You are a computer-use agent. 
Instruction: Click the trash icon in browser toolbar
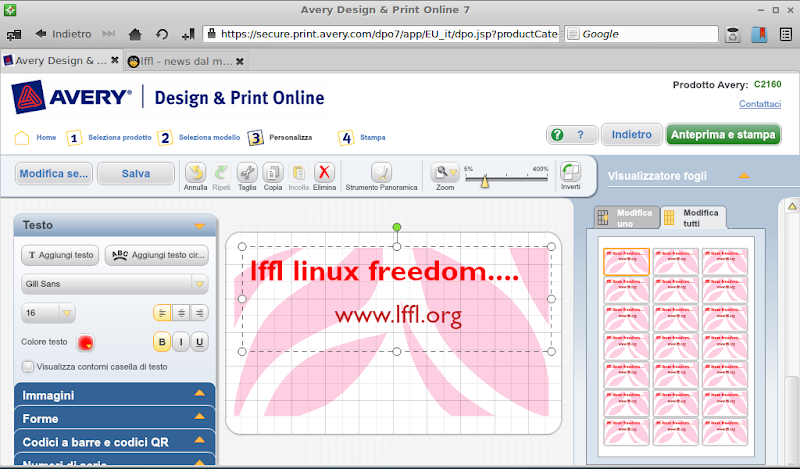733,34
